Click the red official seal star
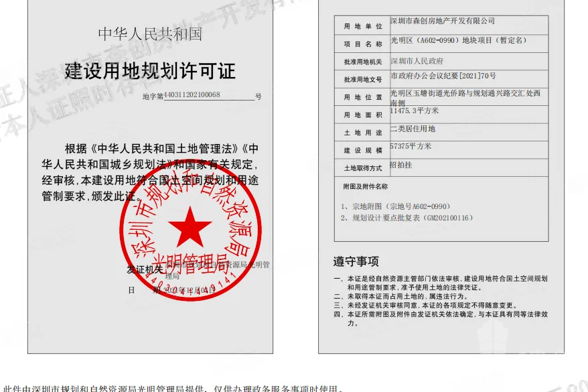Screen dimensions: 588x392 click(x=190, y=226)
